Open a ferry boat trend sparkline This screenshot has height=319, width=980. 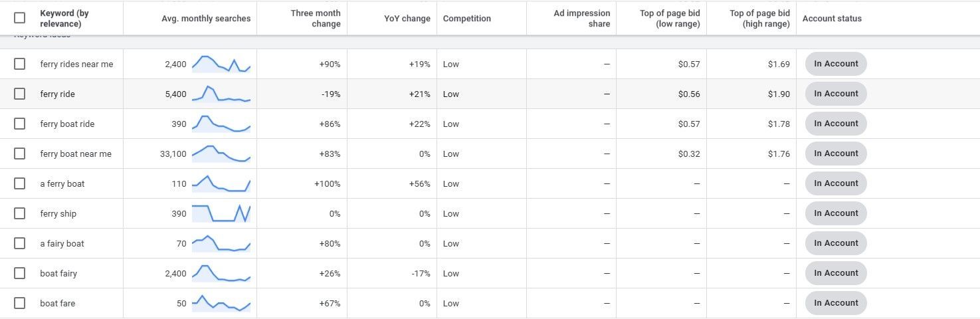coord(221,183)
